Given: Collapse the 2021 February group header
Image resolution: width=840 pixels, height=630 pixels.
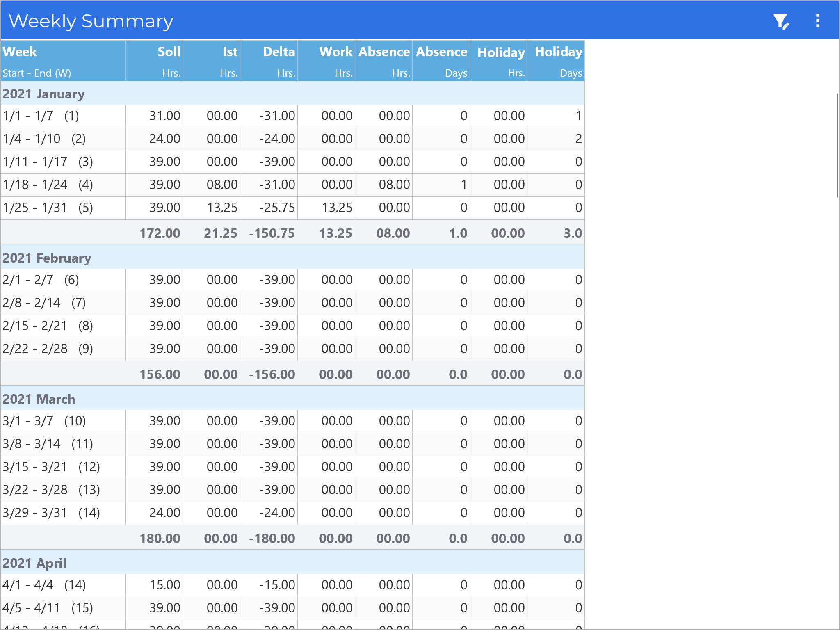Looking at the screenshot, I should pos(47,258).
